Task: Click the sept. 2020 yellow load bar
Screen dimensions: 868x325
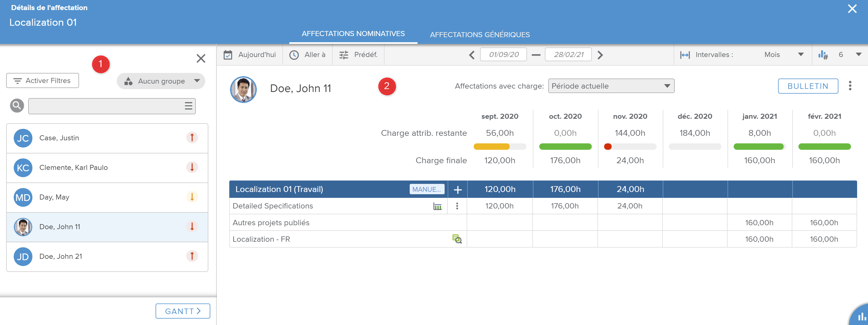Action: 491,147
